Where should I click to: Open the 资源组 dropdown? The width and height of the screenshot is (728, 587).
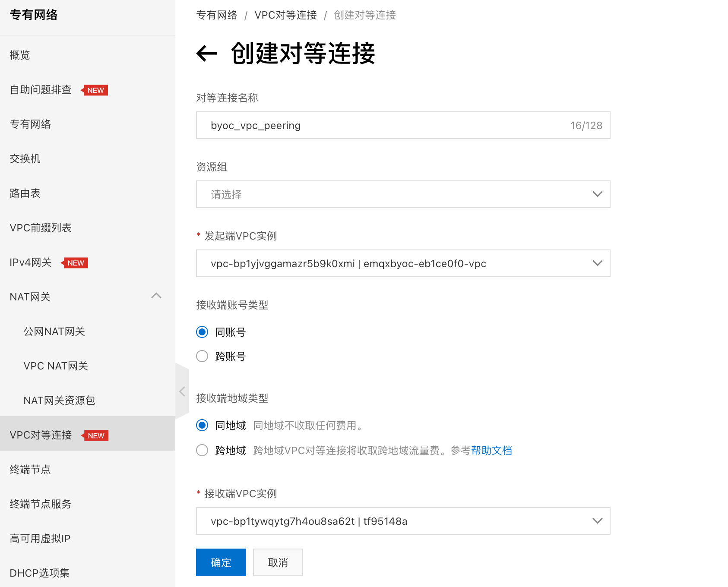[x=402, y=194]
